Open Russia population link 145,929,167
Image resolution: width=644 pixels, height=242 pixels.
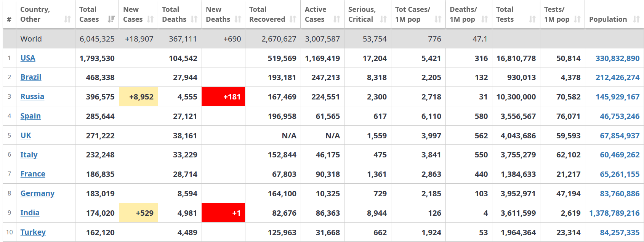[617, 97]
